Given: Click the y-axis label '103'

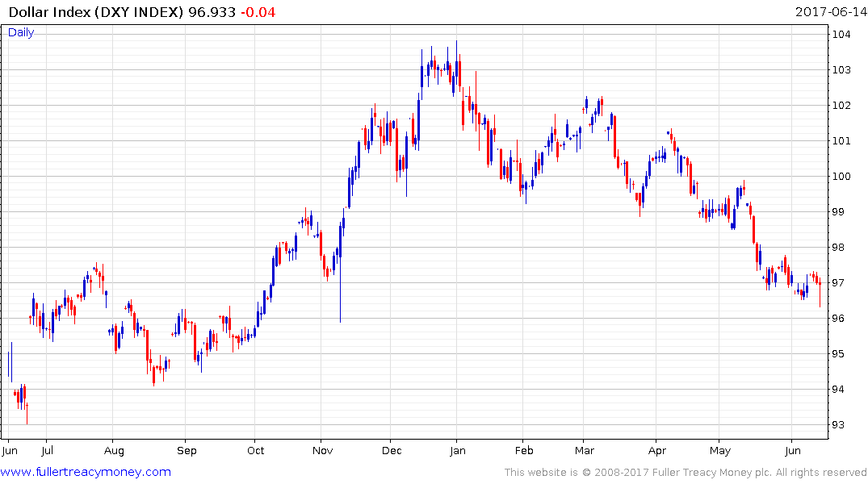Looking at the screenshot, I should pyautogui.click(x=841, y=69).
